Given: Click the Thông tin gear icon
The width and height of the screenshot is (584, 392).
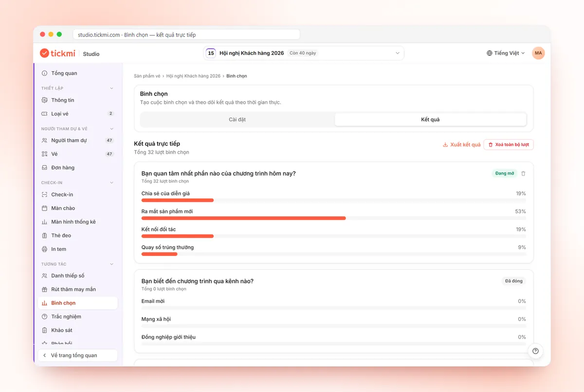Looking at the screenshot, I should tap(45, 100).
